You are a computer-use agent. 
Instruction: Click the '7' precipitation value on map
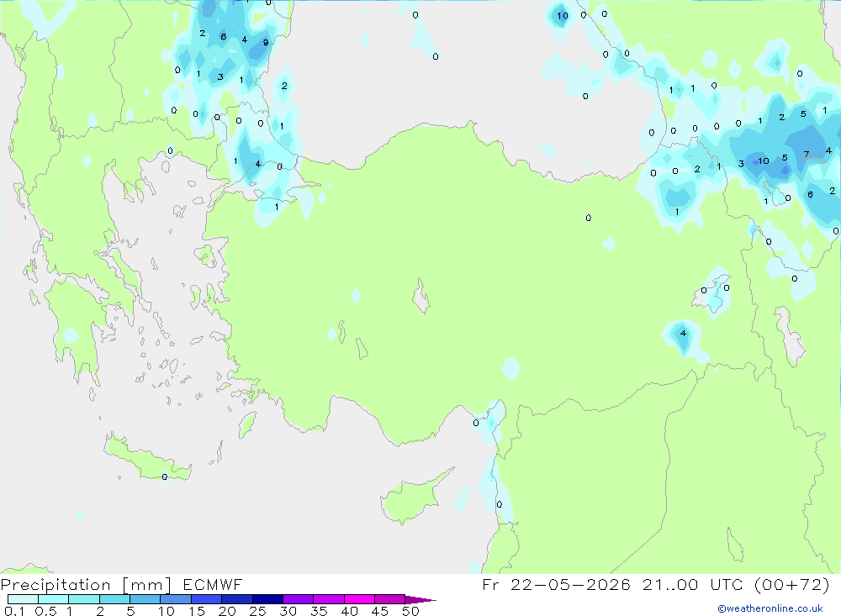[807, 155]
